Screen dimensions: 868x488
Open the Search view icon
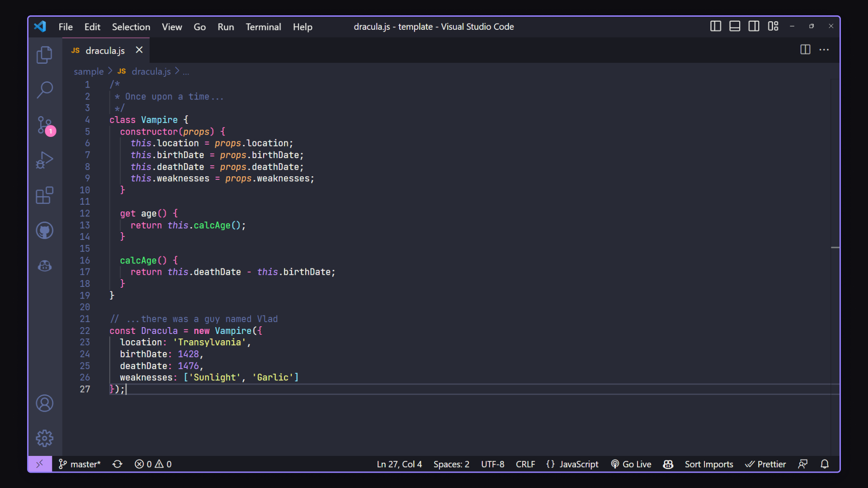[44, 89]
